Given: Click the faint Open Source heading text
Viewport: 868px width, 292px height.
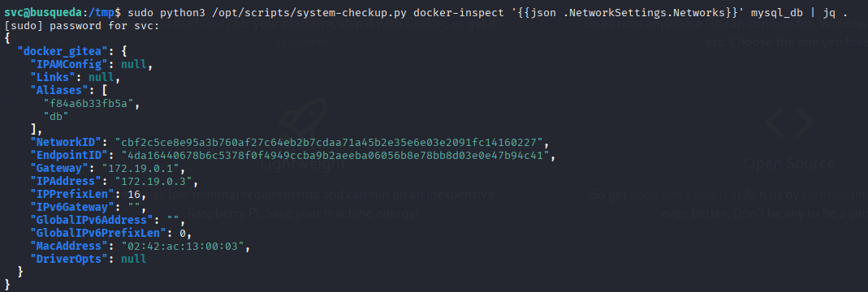Looking at the screenshot, I should coord(789,164).
